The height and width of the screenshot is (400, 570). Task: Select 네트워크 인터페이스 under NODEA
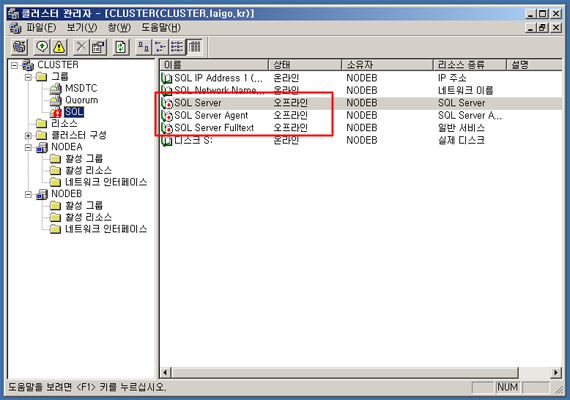coord(106,182)
